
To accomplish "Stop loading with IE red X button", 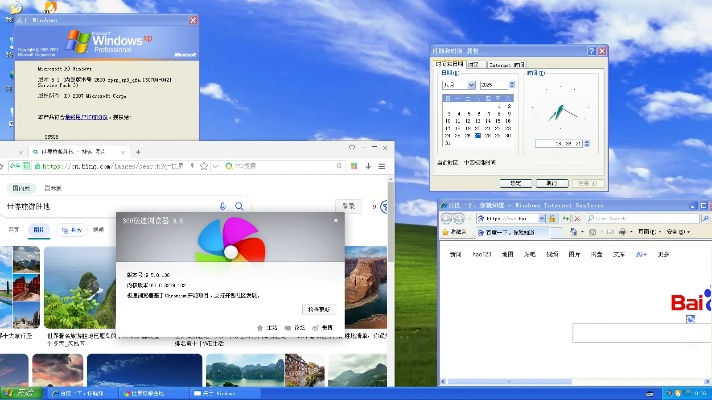I will [577, 218].
